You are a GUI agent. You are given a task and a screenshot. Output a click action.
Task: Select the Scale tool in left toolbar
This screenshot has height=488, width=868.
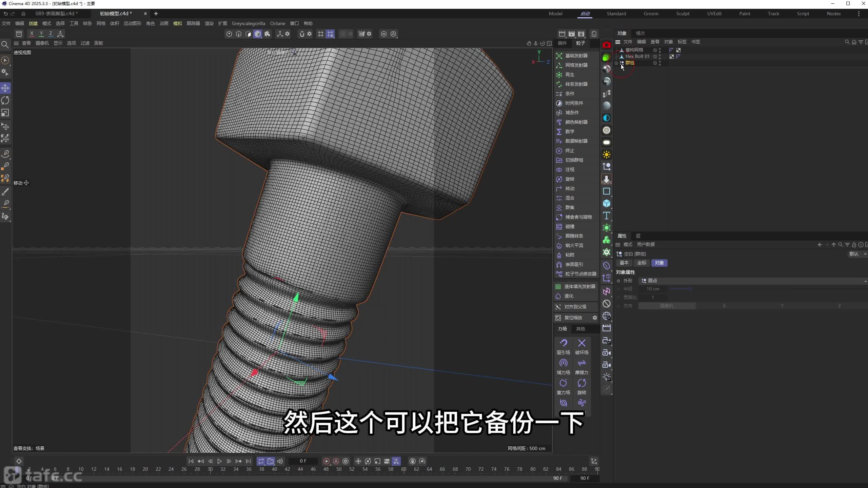coord(5,113)
